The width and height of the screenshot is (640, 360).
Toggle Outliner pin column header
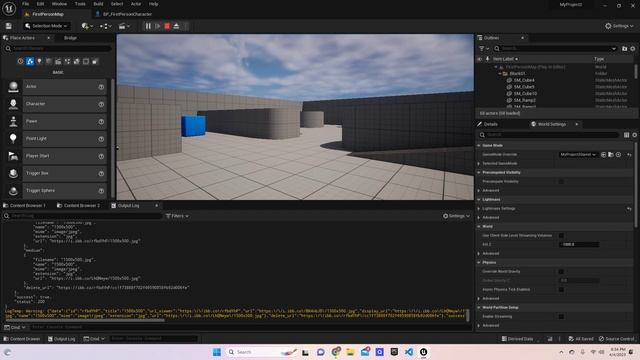(487, 59)
